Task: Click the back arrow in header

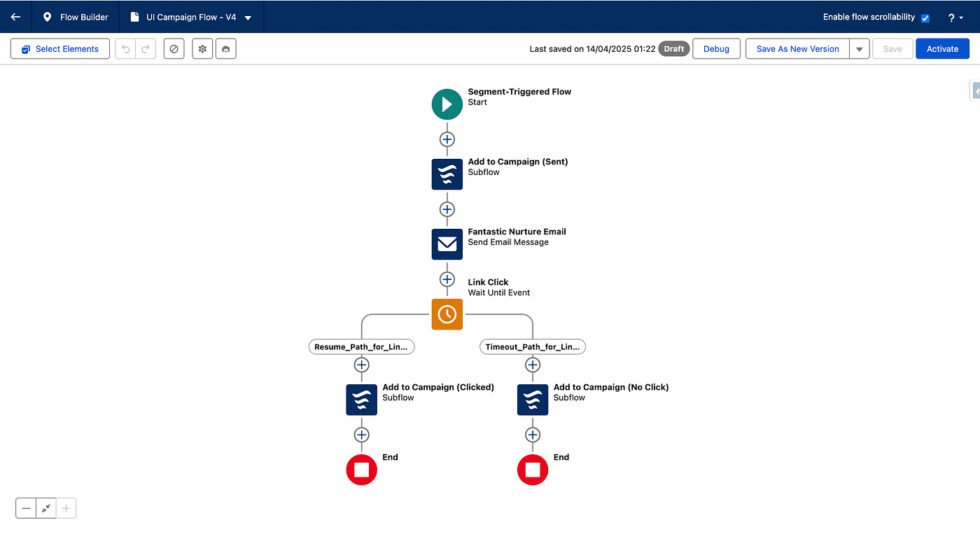Action: [x=15, y=17]
